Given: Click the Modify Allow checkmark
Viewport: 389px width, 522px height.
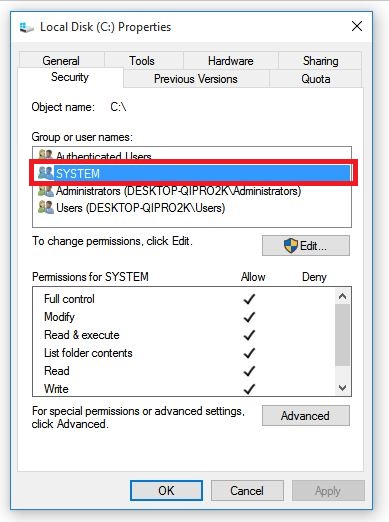Looking at the screenshot, I should pos(249,317).
